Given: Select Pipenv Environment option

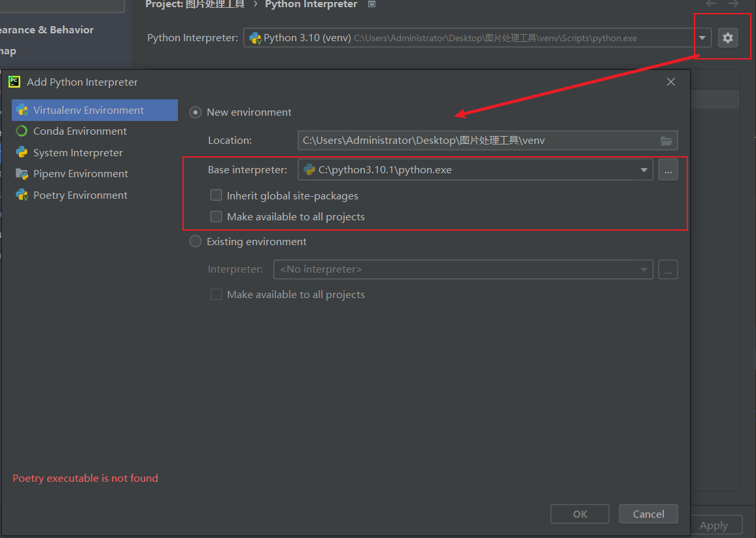Looking at the screenshot, I should 95,173.
